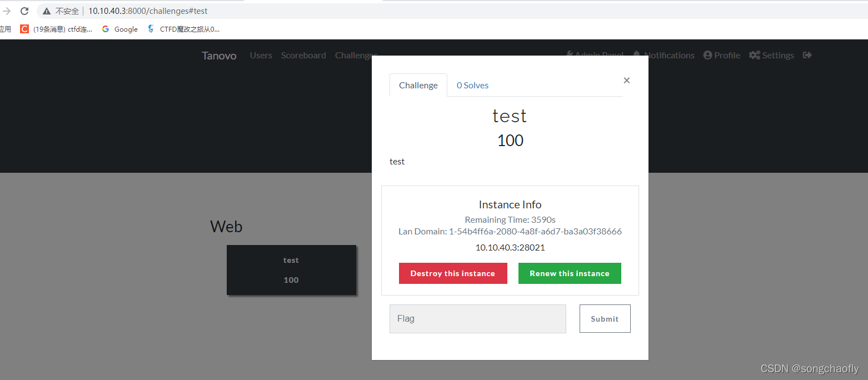Go to the Scoreboard page
868x380 pixels.
(303, 55)
